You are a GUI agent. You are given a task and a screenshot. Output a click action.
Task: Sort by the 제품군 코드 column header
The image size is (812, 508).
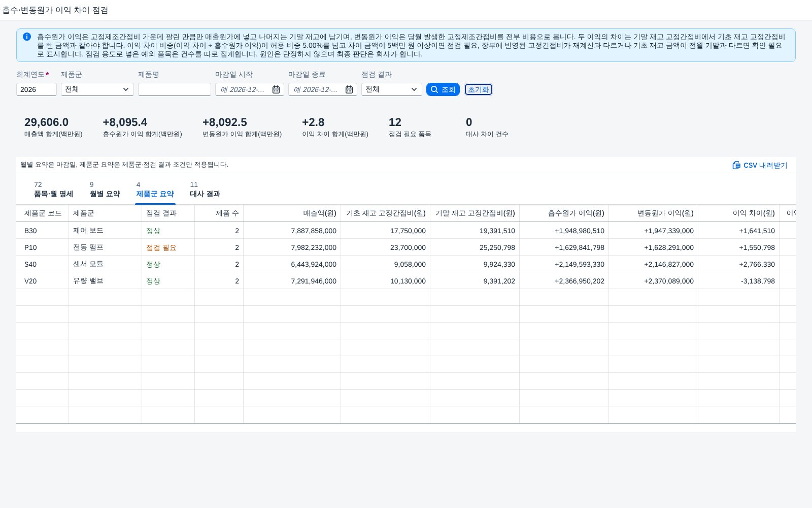click(43, 213)
